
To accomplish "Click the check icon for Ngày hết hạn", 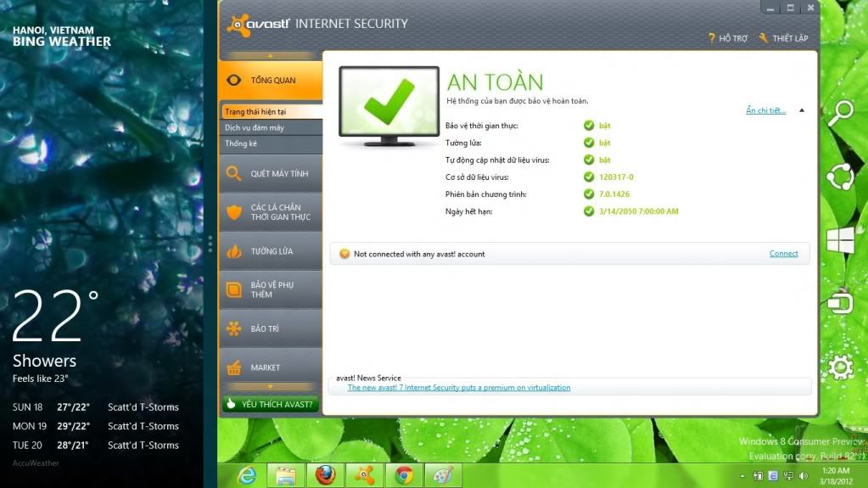I will pyautogui.click(x=589, y=211).
